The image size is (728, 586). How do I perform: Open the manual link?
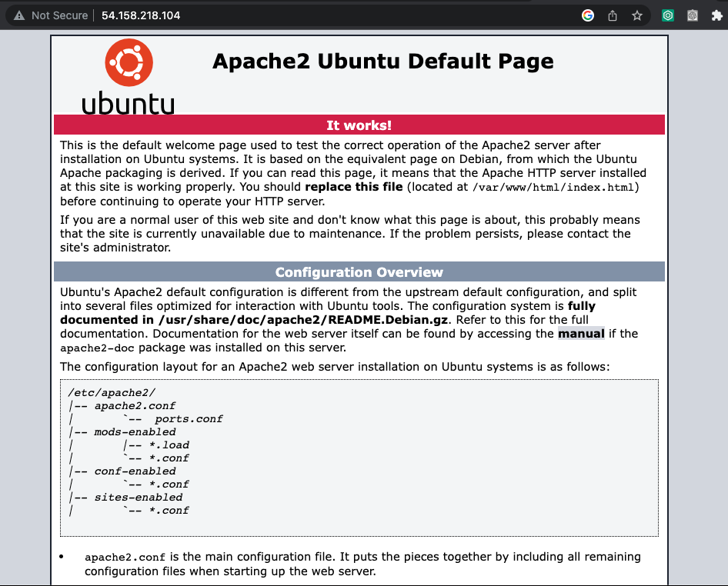coord(581,334)
